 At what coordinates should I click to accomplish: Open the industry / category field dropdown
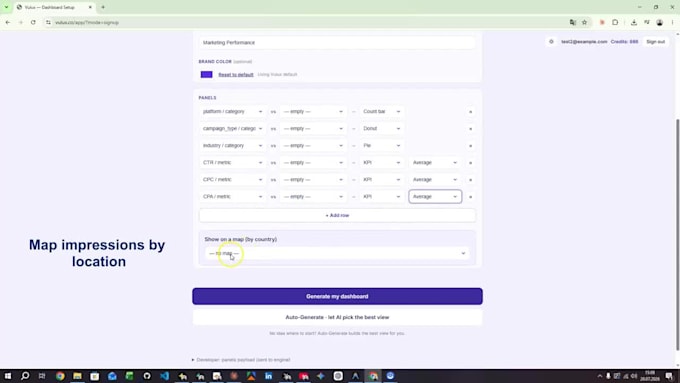[x=232, y=145]
